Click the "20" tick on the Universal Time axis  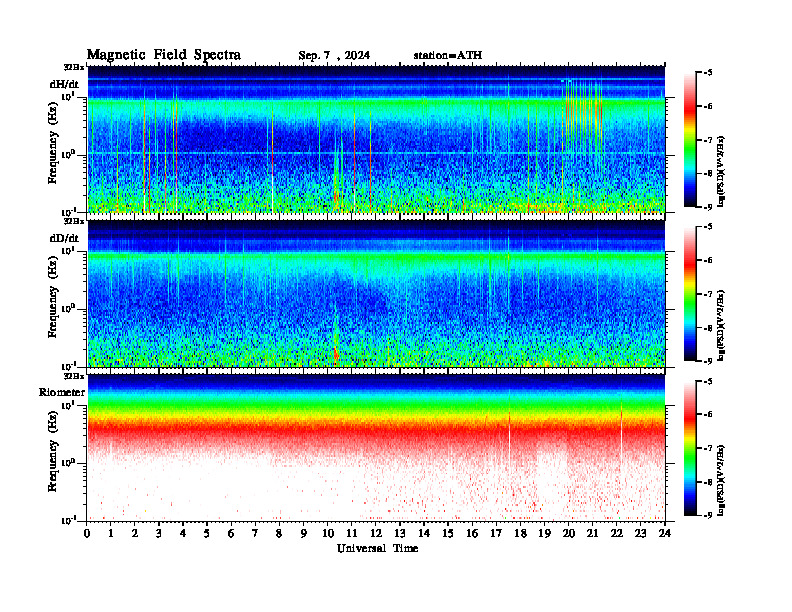tap(568, 534)
